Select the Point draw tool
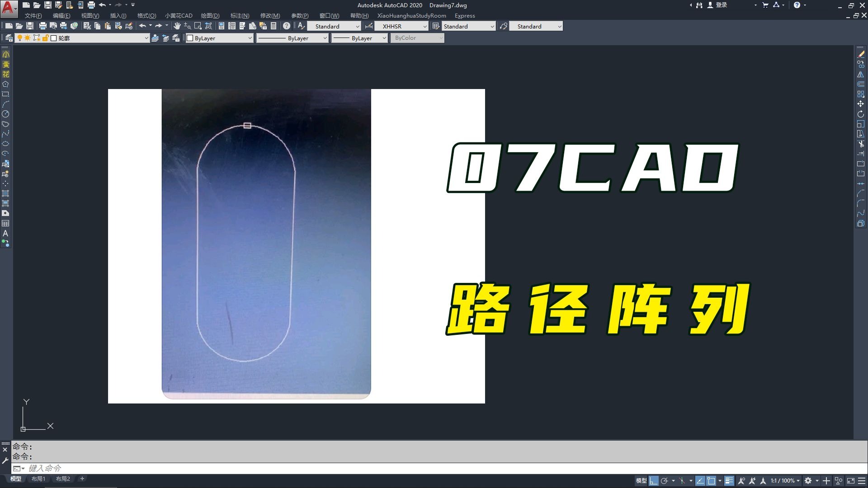868x488 pixels. (5, 184)
